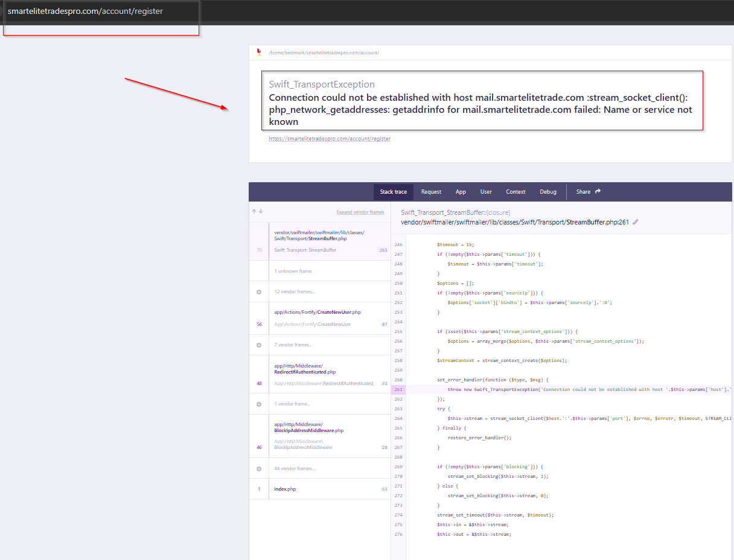Expand the 7 vendor frames row
This screenshot has height=560, width=734.
(320, 345)
